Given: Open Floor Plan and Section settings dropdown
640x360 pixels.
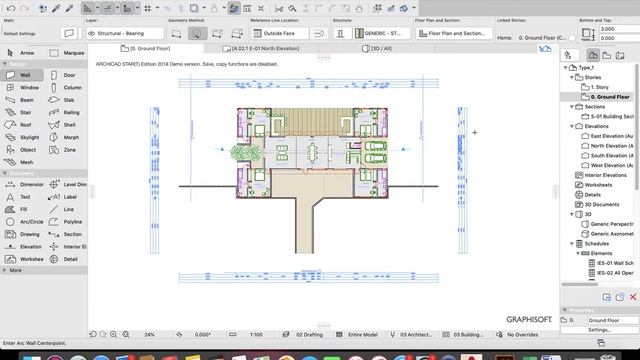Looking at the screenshot, I should point(454,33).
